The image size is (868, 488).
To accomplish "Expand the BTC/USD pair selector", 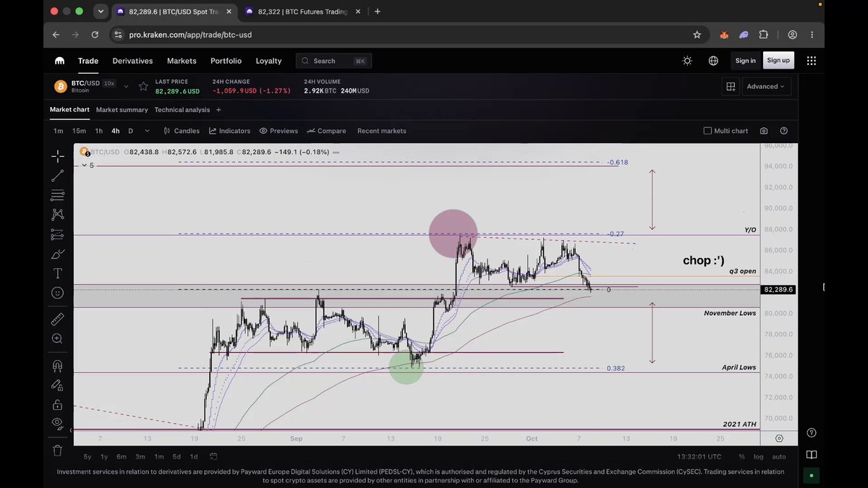I will coord(127,87).
